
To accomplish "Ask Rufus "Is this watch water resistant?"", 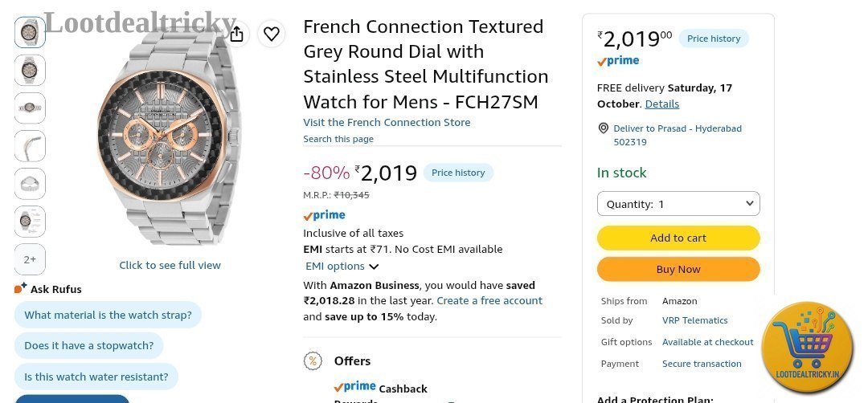I will 96,377.
